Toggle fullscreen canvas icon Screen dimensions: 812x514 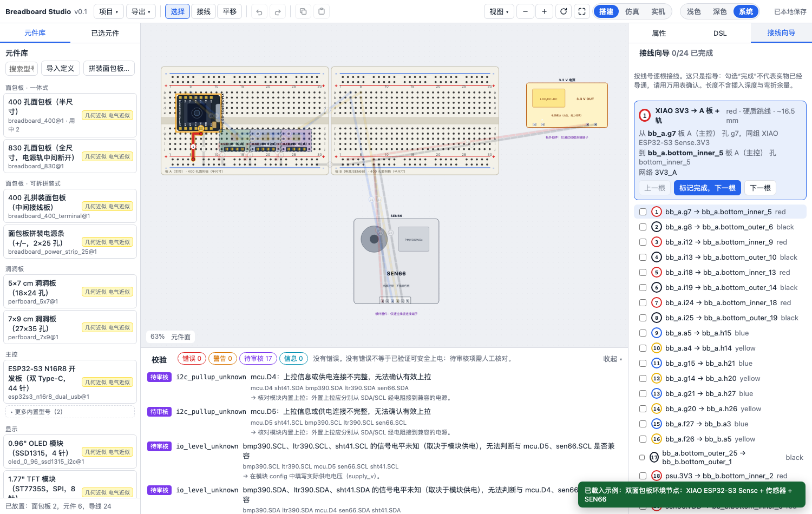(582, 11)
